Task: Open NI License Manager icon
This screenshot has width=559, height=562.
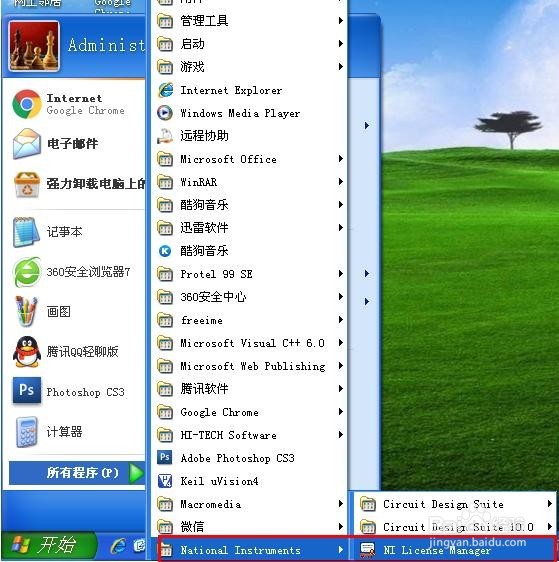Action: coord(367,550)
